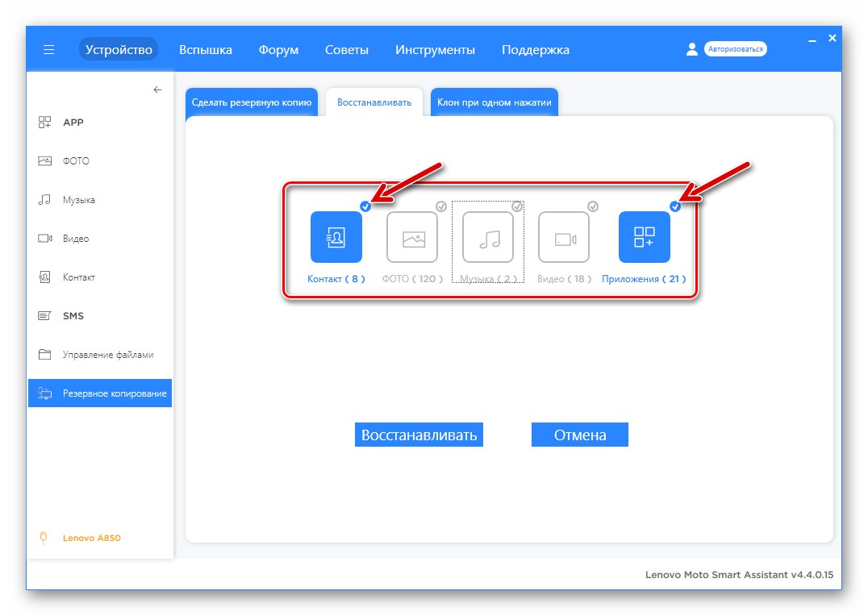Uncheck the Приложения checkmark
868x616 pixels.
pos(675,206)
